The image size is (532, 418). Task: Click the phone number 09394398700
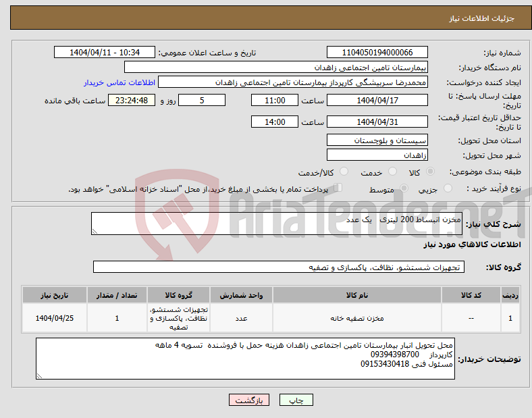394,355
